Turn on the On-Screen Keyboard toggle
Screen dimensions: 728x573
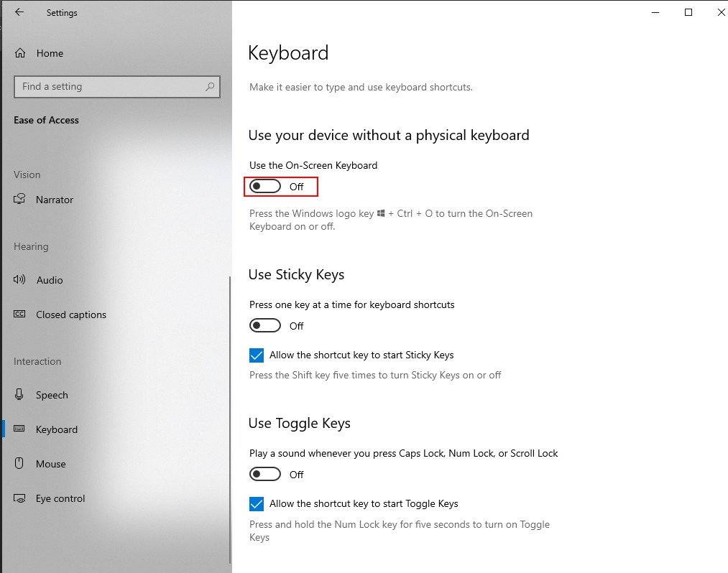click(x=265, y=186)
